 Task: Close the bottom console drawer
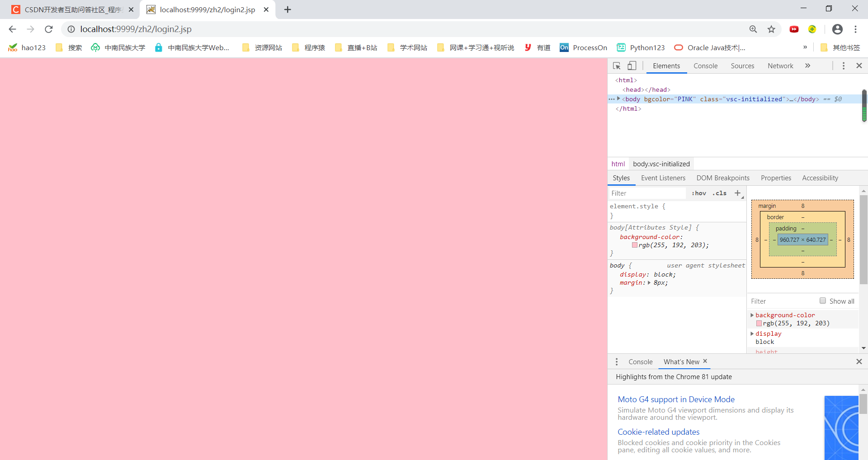(x=859, y=361)
